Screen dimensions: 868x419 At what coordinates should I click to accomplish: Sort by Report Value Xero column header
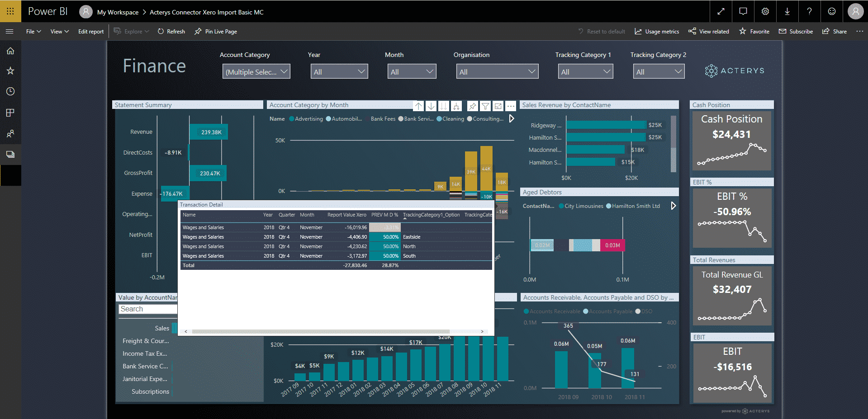pyautogui.click(x=346, y=215)
